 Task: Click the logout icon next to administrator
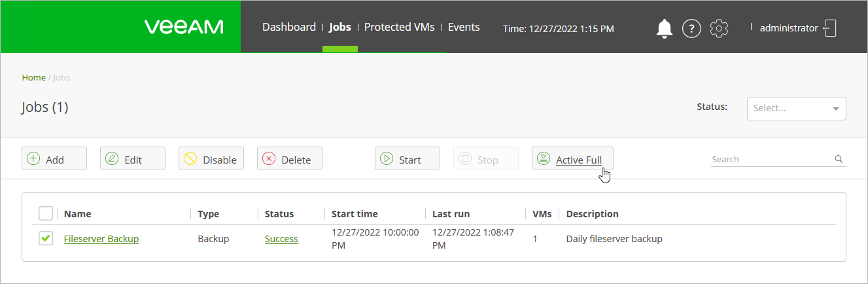point(831,28)
